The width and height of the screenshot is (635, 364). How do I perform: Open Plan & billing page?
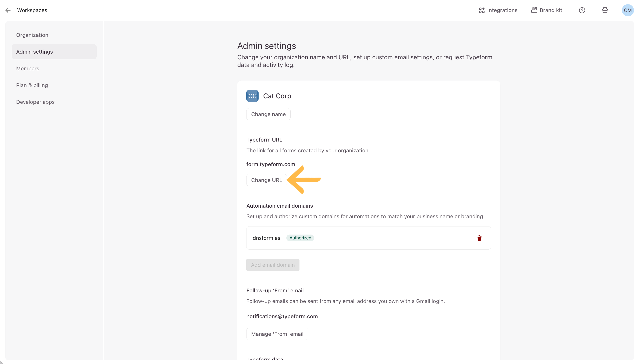point(32,85)
